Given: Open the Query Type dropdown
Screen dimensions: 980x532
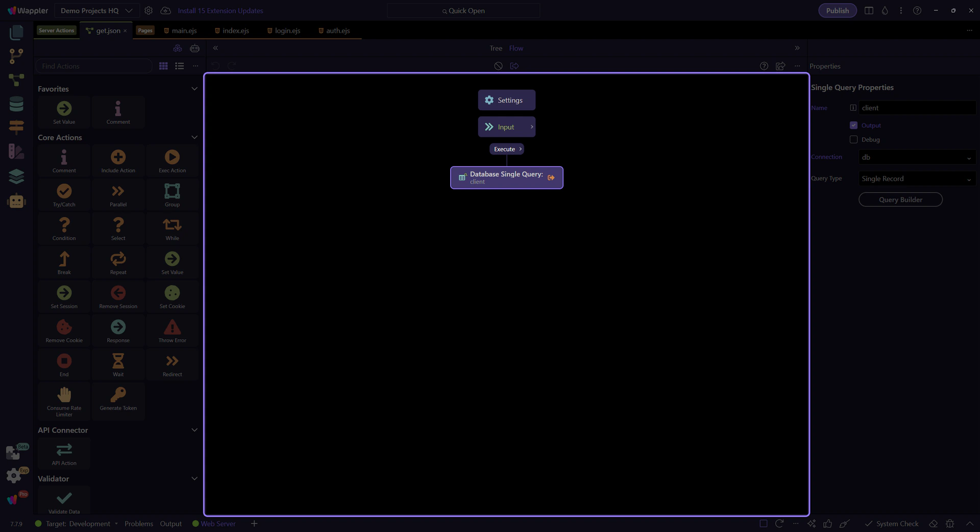Looking at the screenshot, I should 917,179.
